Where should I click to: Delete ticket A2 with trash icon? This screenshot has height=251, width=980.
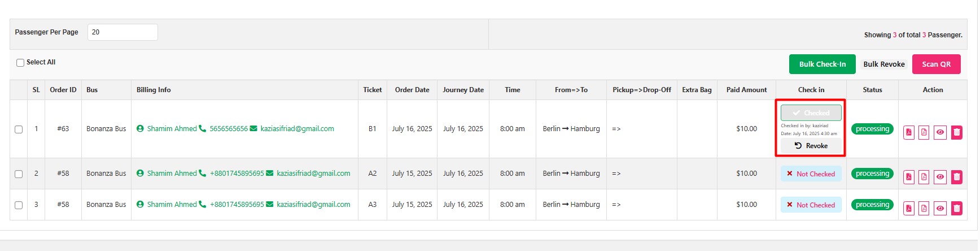[x=956, y=177]
